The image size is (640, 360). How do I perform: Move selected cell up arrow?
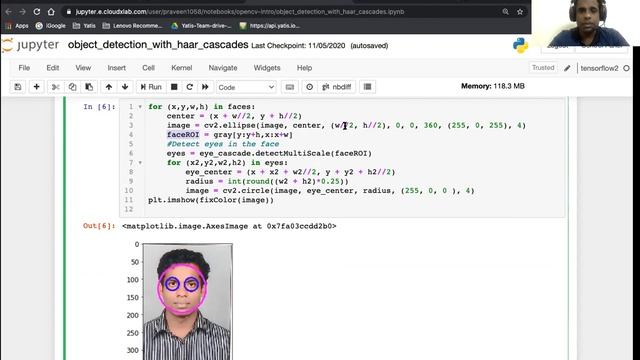pyautogui.click(x=109, y=87)
